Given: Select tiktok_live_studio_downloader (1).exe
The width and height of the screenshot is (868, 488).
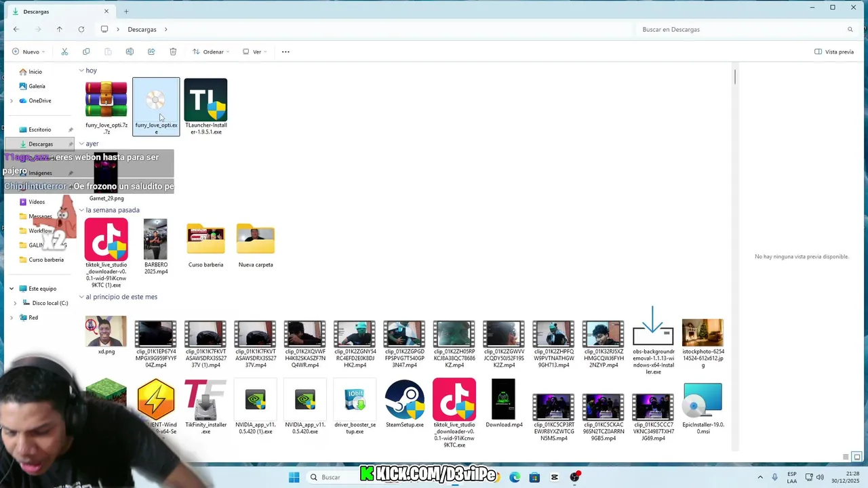Looking at the screenshot, I should [106, 253].
